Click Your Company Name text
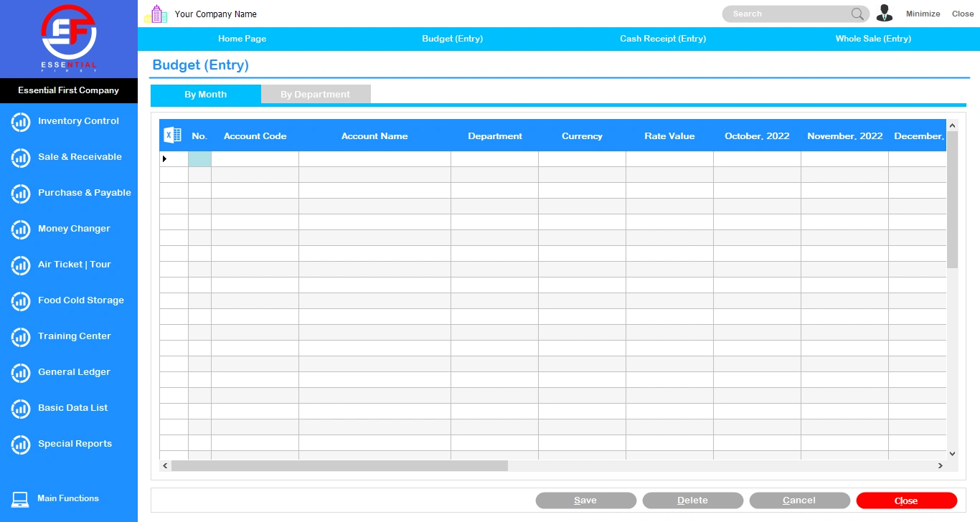This screenshot has height=522, width=980. click(215, 14)
